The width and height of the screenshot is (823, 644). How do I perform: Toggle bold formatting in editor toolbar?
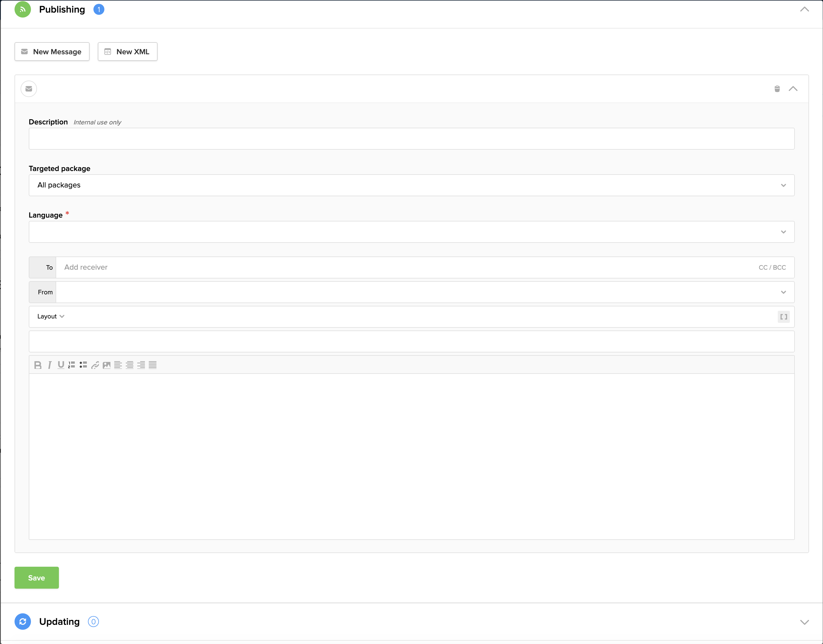pos(38,365)
